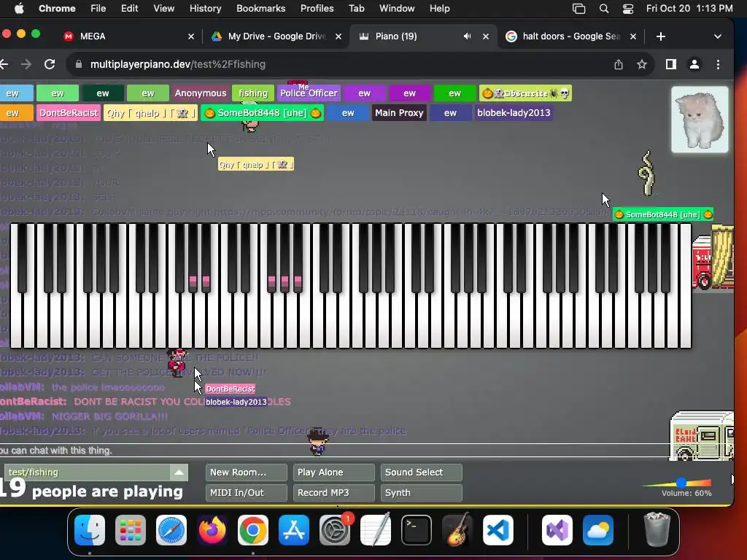Click the Record MP3 button
The image size is (747, 560).
334,493
